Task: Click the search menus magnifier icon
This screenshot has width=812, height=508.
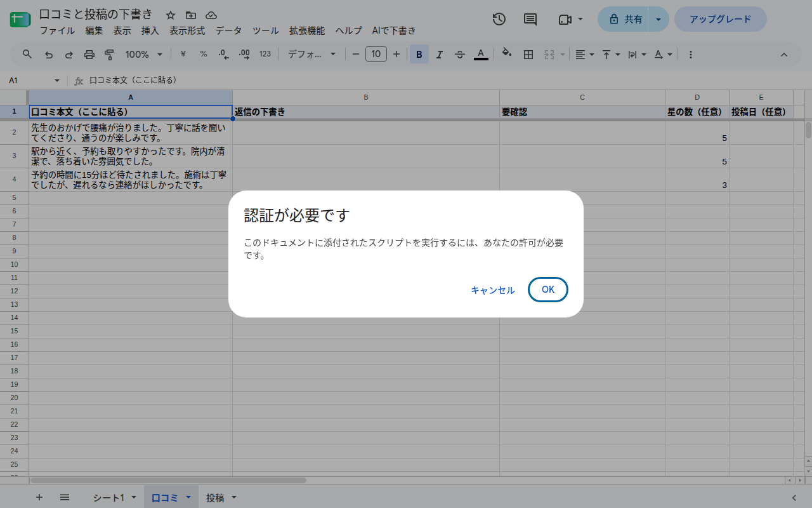Action: tap(27, 54)
